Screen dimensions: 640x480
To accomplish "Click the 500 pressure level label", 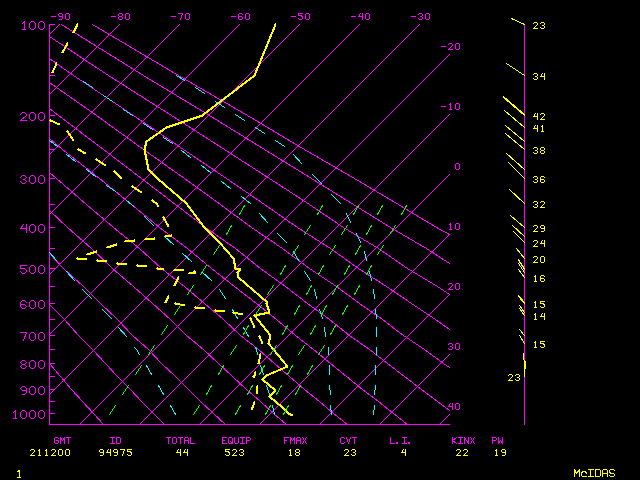I will coord(32,269).
